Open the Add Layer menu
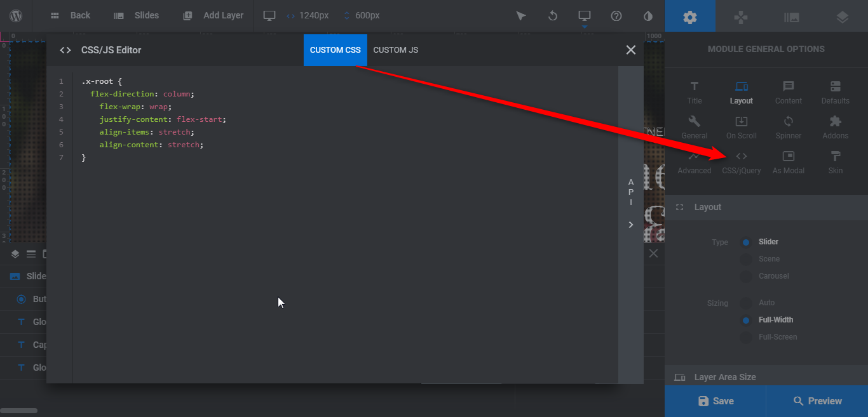Viewport: 868px width, 417px height. 213,16
